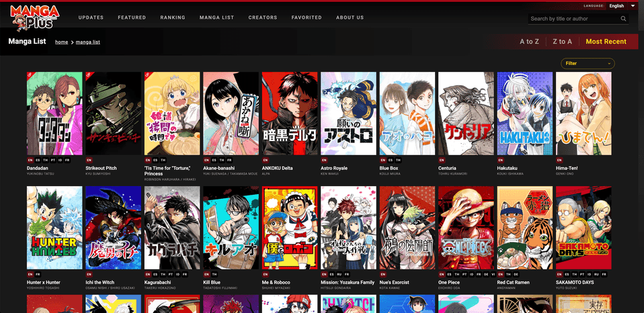Sort manga list Z to A

[562, 42]
